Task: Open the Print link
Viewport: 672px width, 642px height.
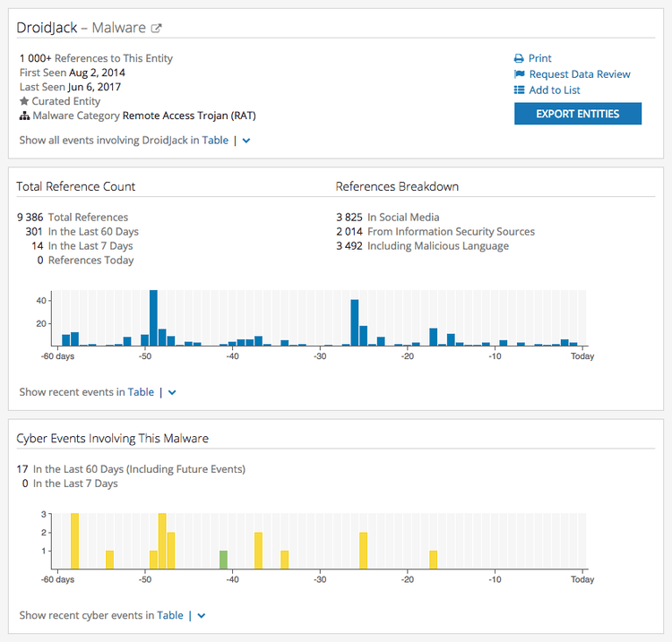Action: point(540,58)
